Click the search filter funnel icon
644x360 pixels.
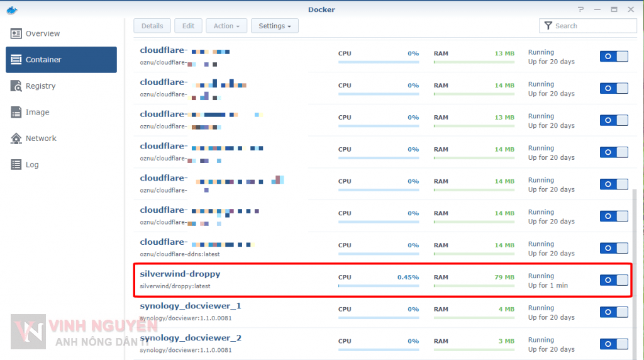pyautogui.click(x=548, y=26)
